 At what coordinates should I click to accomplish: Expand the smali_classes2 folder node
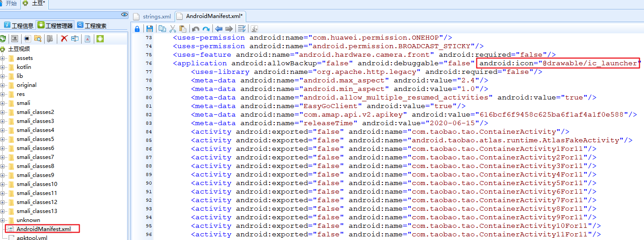tap(3, 112)
